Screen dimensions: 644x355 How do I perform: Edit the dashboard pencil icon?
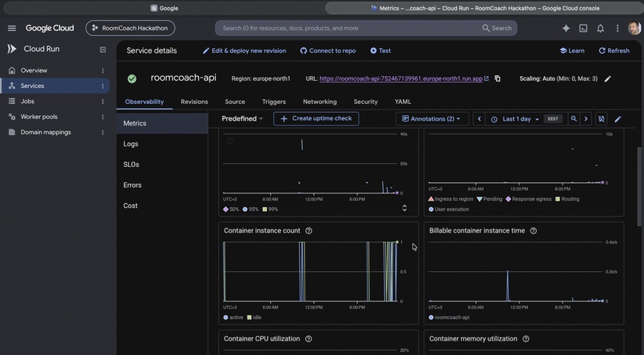[x=618, y=119]
